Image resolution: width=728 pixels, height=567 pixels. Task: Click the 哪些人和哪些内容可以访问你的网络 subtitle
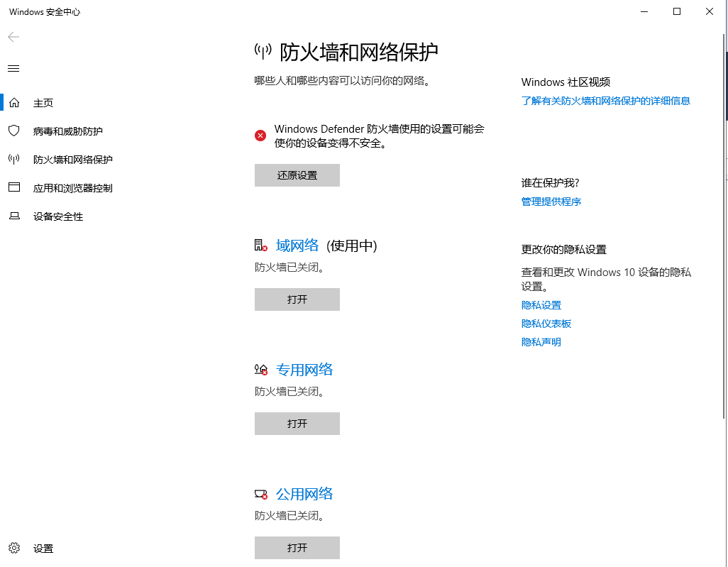tap(343, 81)
